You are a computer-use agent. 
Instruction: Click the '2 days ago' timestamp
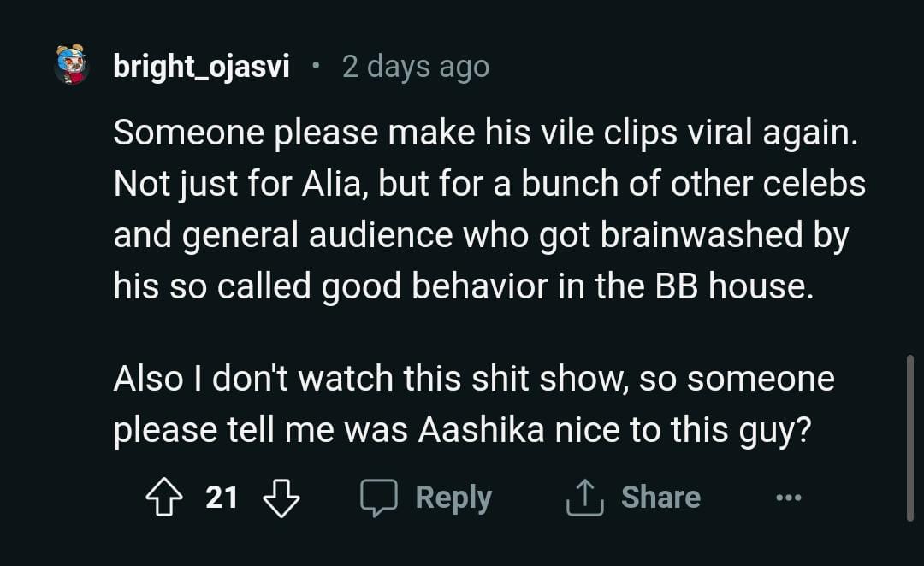pyautogui.click(x=416, y=67)
